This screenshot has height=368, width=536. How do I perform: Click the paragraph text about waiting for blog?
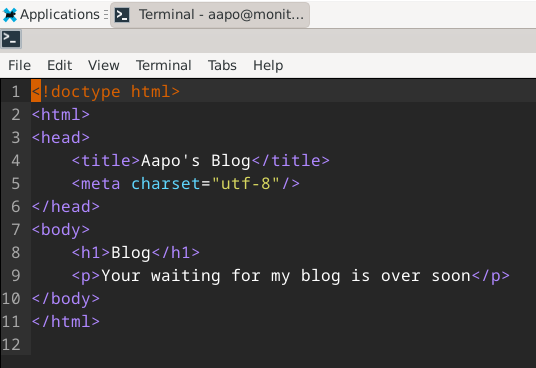pos(286,276)
